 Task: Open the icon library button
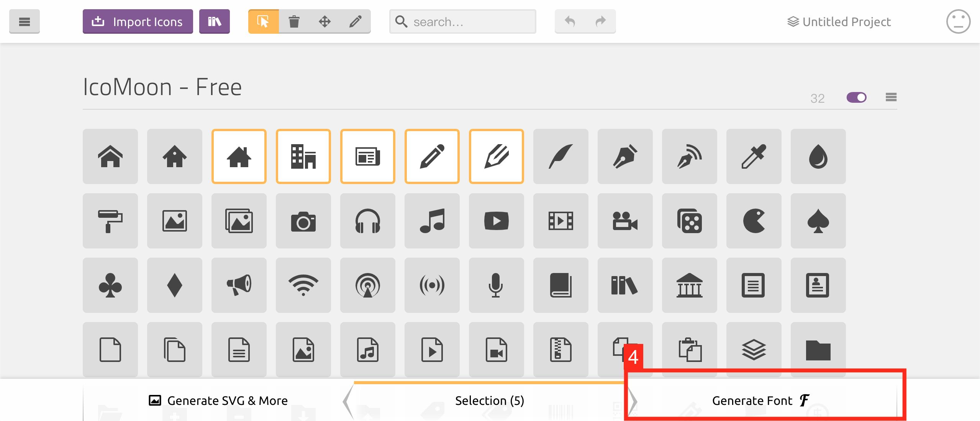(x=214, y=21)
